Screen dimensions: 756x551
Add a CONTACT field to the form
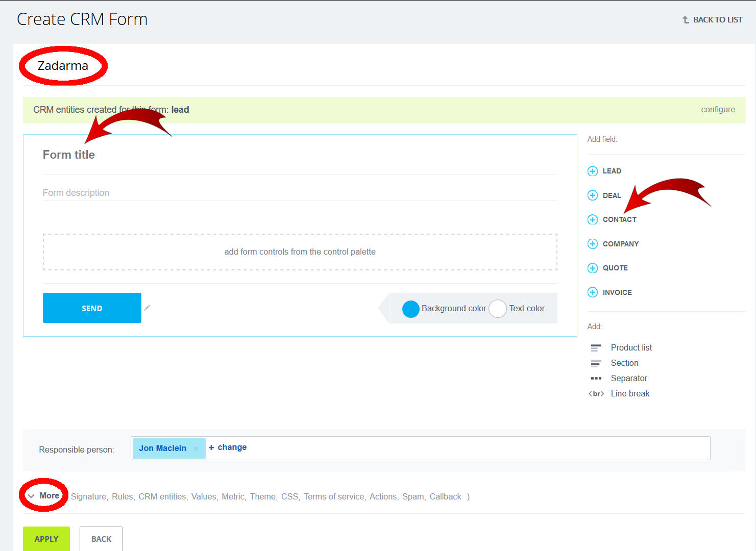[619, 219]
